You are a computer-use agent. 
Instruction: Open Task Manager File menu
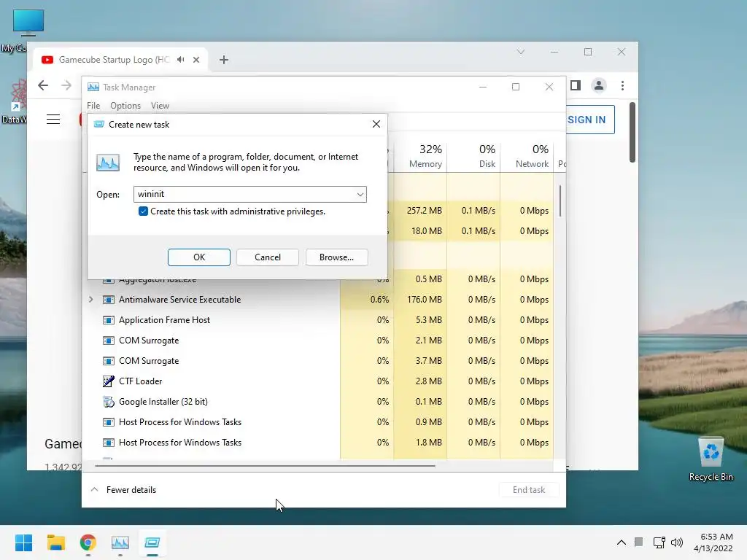pos(93,106)
